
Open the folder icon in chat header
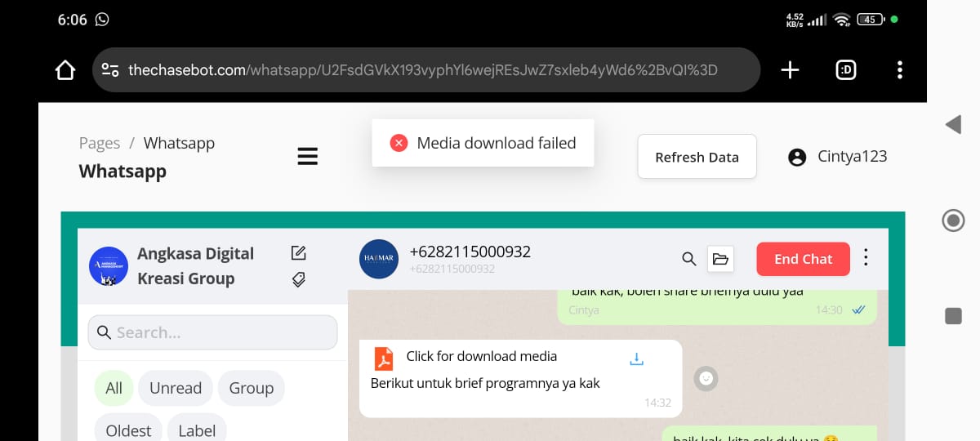[720, 259]
